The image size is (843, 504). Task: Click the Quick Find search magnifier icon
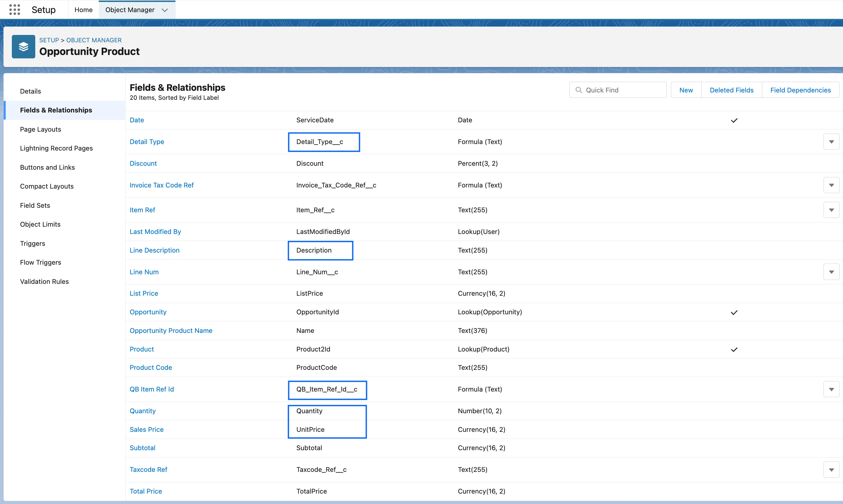coord(579,90)
